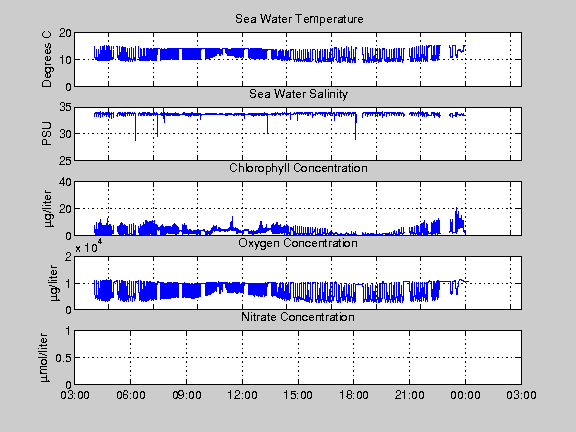The width and height of the screenshot is (576, 432).
Task: Click the 00:00 time tick label
Action: coord(465,395)
